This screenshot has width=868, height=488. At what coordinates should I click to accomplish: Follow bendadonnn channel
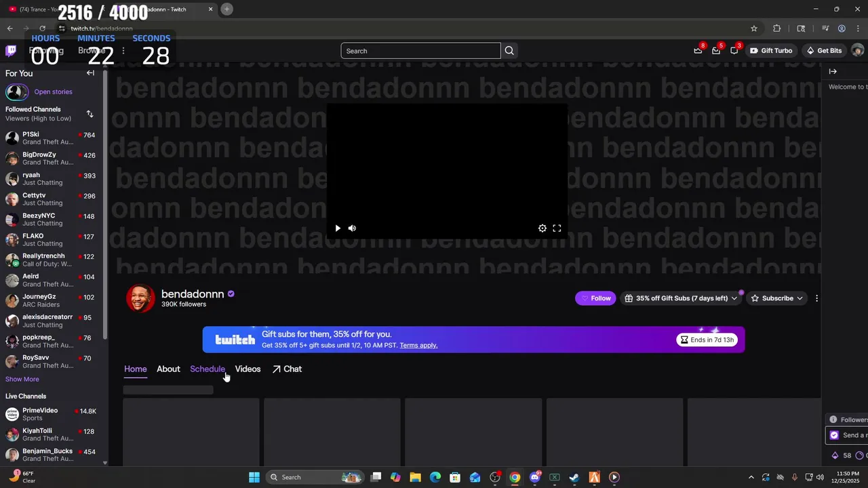tap(595, 298)
